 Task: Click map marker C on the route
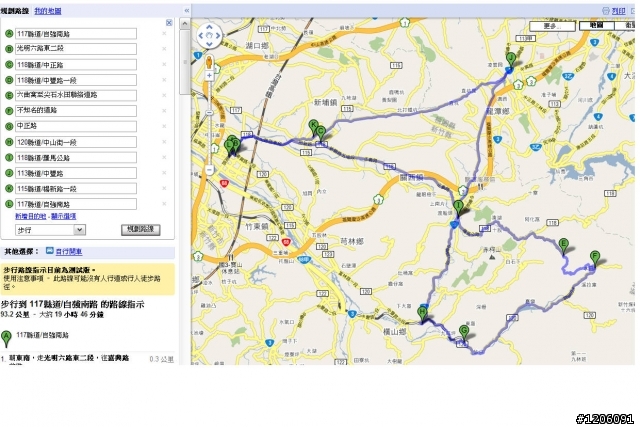click(321, 134)
